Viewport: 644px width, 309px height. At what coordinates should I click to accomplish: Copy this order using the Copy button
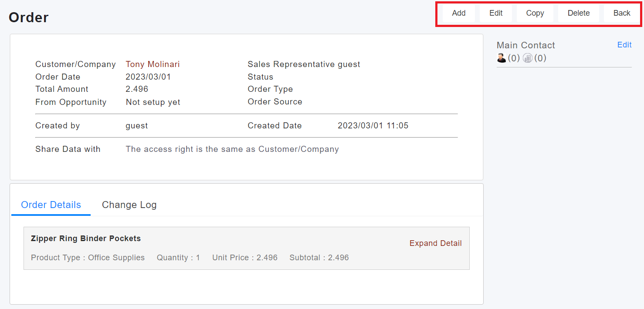pyautogui.click(x=535, y=13)
